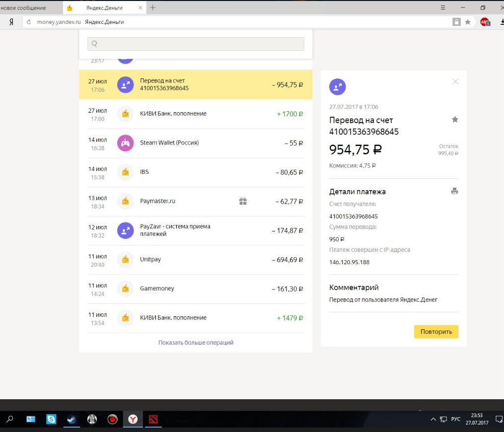Open browser hamburger menu
The image size is (504, 432).
443,7
